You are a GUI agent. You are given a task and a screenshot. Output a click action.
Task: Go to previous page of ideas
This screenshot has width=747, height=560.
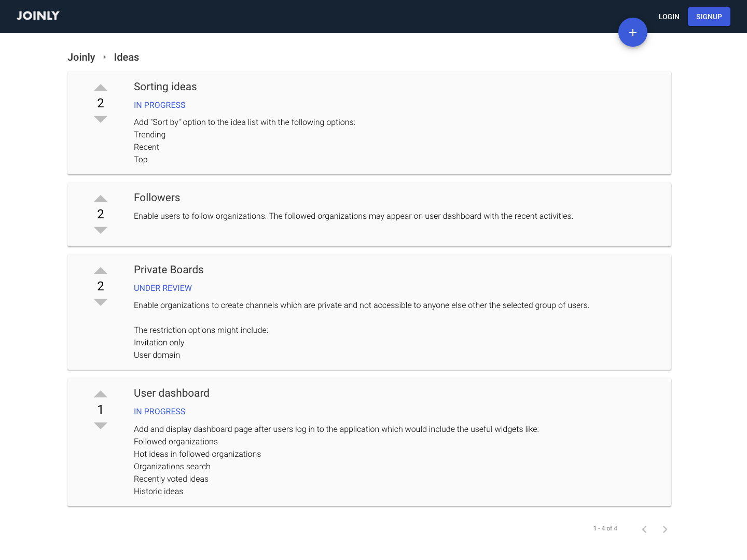tap(644, 529)
